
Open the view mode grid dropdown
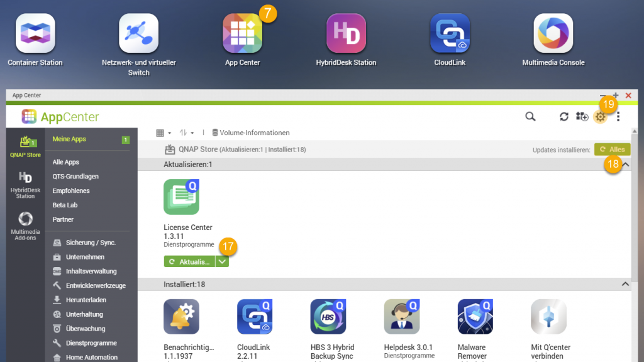click(164, 133)
